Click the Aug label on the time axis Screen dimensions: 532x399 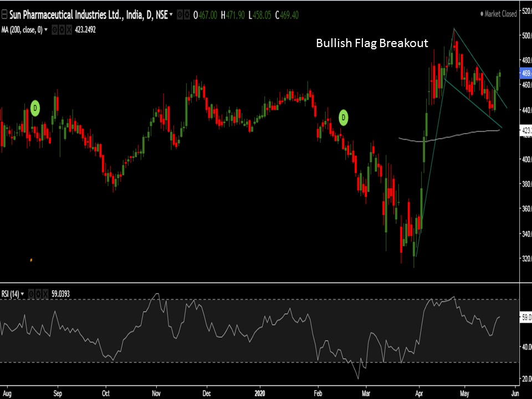(7, 393)
